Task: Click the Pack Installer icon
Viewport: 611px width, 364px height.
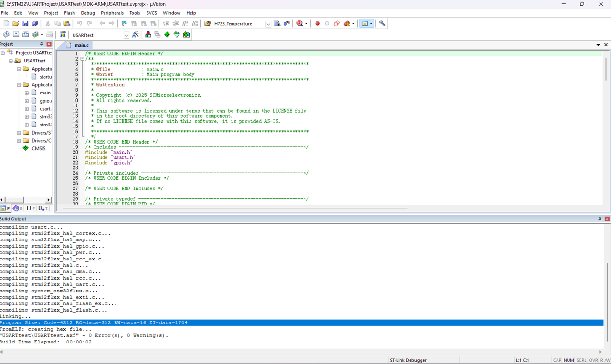Action: coord(186,35)
